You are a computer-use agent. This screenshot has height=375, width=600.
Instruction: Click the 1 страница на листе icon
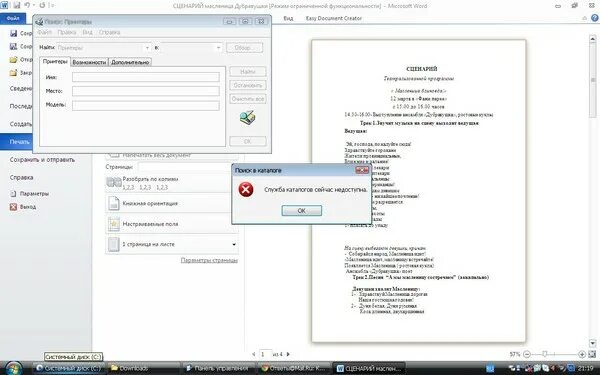pyautogui.click(x=114, y=244)
